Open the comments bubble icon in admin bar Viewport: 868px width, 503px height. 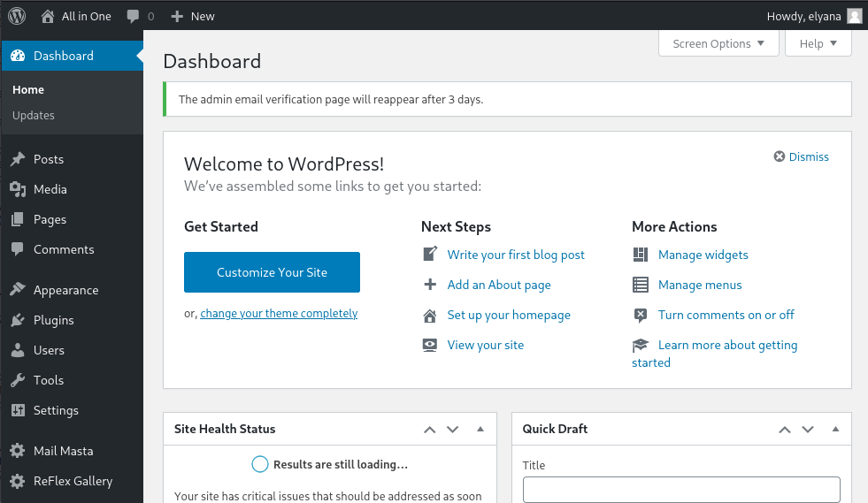[x=133, y=16]
